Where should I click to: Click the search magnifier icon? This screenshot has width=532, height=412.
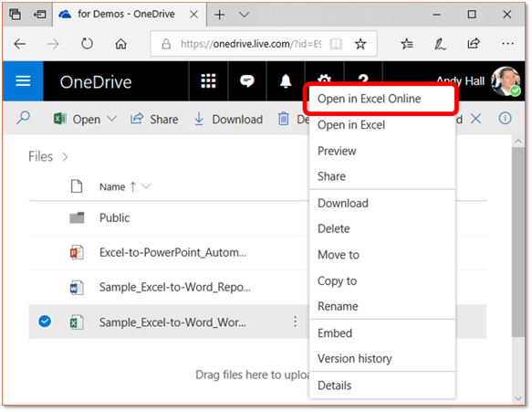(x=23, y=119)
